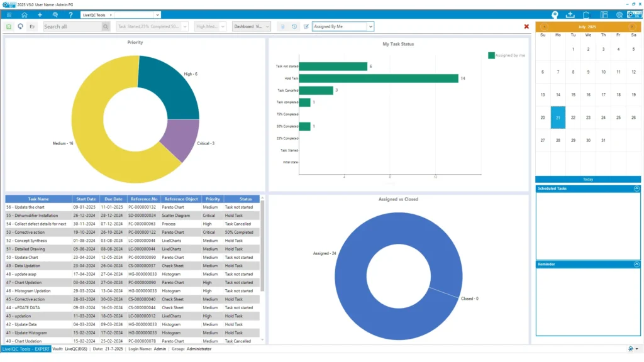This screenshot has height=362, width=644.
Task: Click the refresh circular icon
Action: click(20, 26)
